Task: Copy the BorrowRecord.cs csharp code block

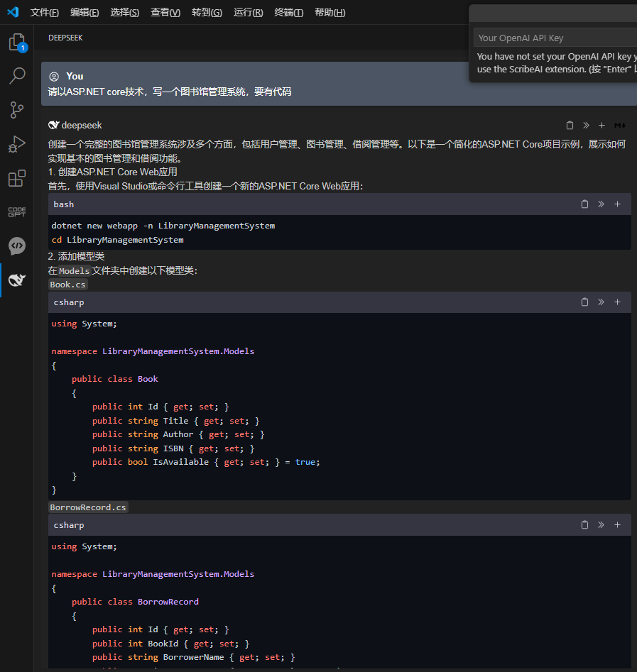Action: pyautogui.click(x=584, y=525)
